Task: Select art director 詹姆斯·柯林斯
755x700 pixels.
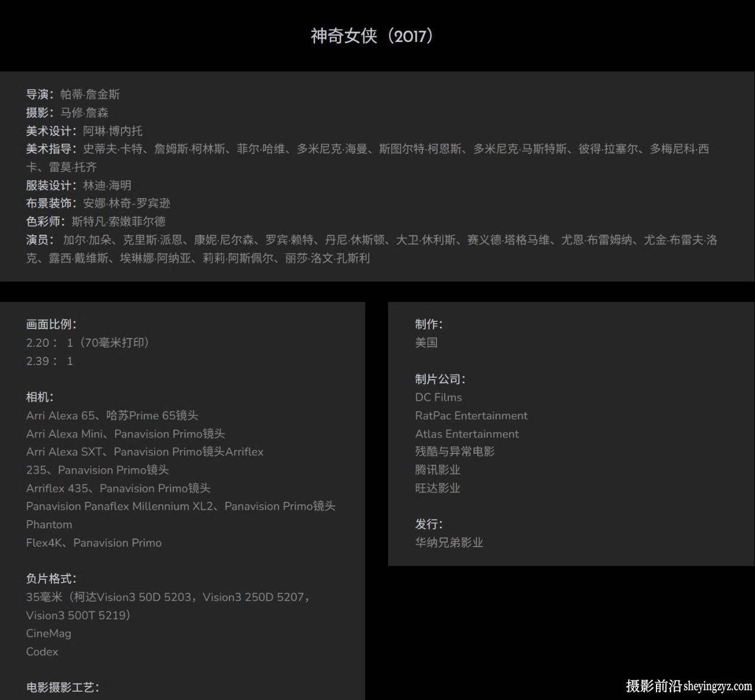Action: 190,149
